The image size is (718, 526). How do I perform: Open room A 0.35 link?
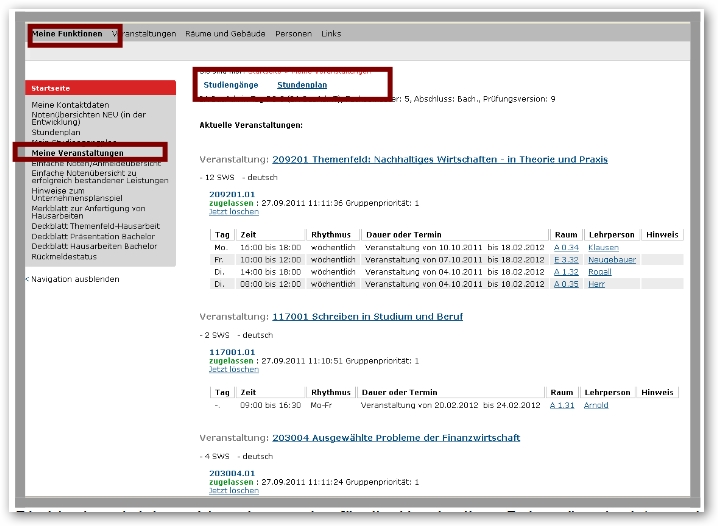(566, 284)
